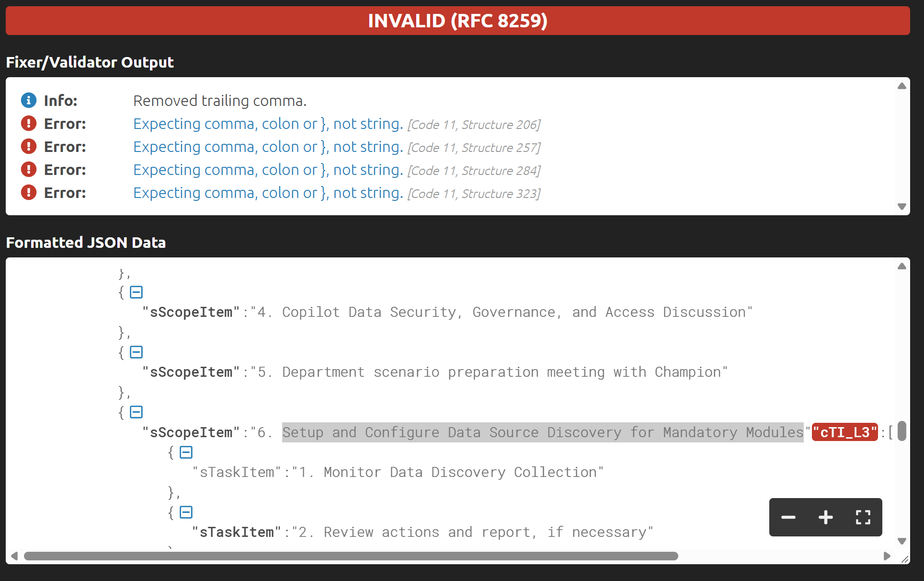Collapse the Monitor Data Discovery task object
The height and width of the screenshot is (581, 924).
[186, 452]
